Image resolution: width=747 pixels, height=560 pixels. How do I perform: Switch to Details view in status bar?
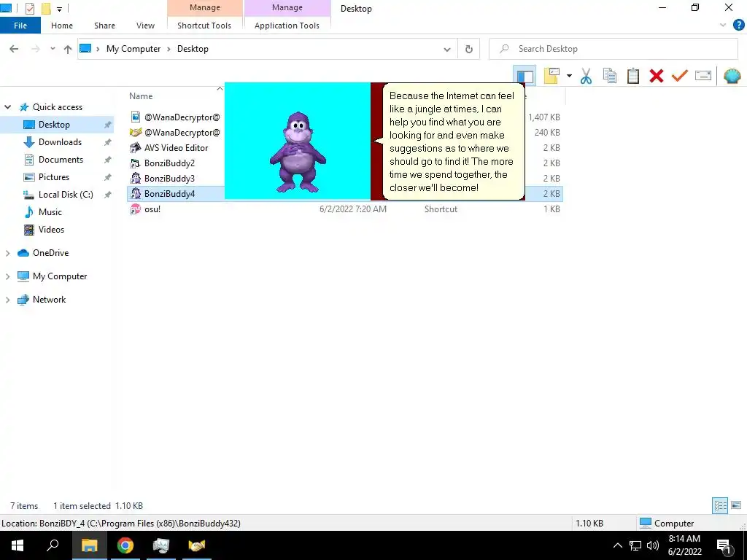(x=720, y=505)
